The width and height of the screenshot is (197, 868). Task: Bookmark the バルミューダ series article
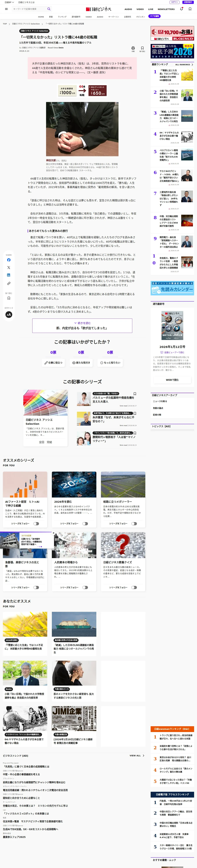135,393
